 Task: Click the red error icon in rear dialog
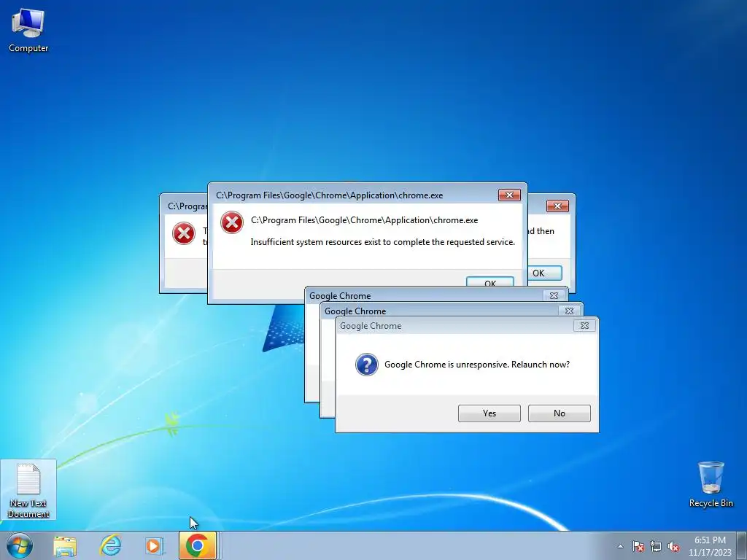pyautogui.click(x=183, y=233)
